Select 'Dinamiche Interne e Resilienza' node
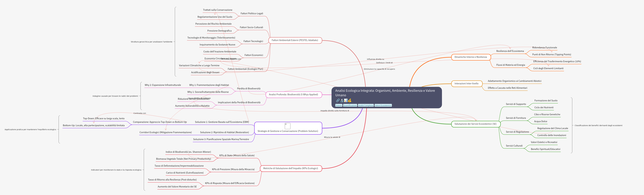644x195 pixels. pyautogui.click(x=470, y=57)
